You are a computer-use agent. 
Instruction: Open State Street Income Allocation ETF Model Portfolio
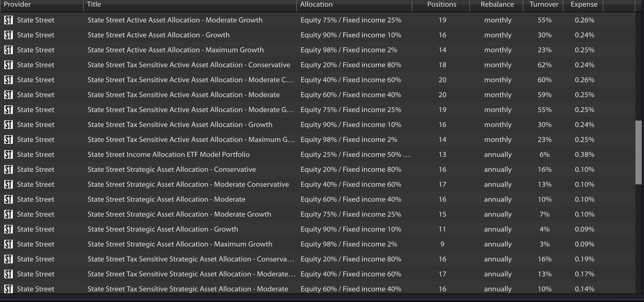click(168, 154)
